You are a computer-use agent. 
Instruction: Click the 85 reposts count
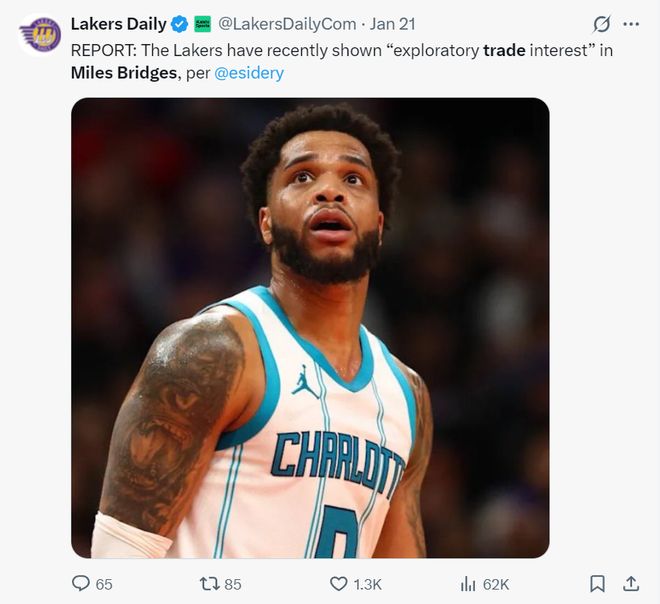[x=233, y=584]
